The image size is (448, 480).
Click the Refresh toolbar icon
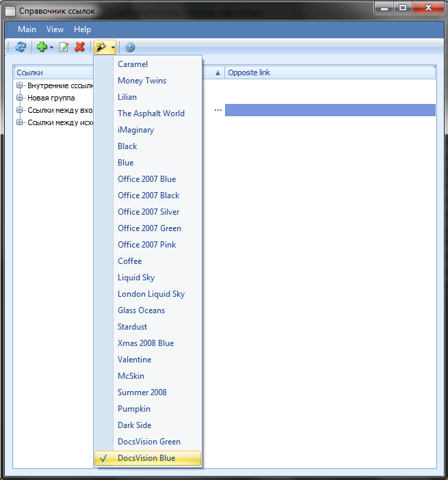(x=21, y=46)
